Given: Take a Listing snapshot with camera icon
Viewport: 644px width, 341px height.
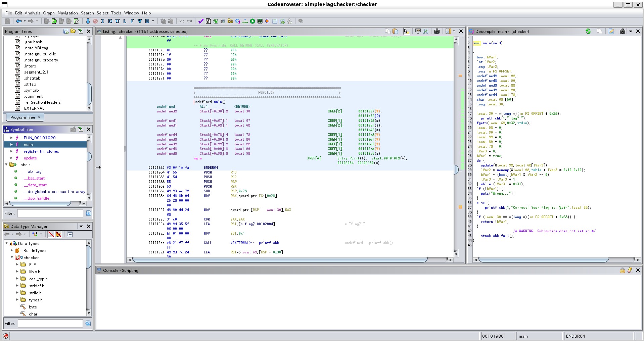Looking at the screenshot, I should click(437, 31).
